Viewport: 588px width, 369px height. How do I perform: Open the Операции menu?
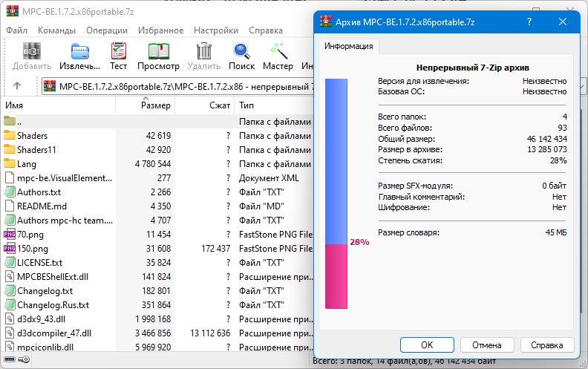(x=107, y=30)
